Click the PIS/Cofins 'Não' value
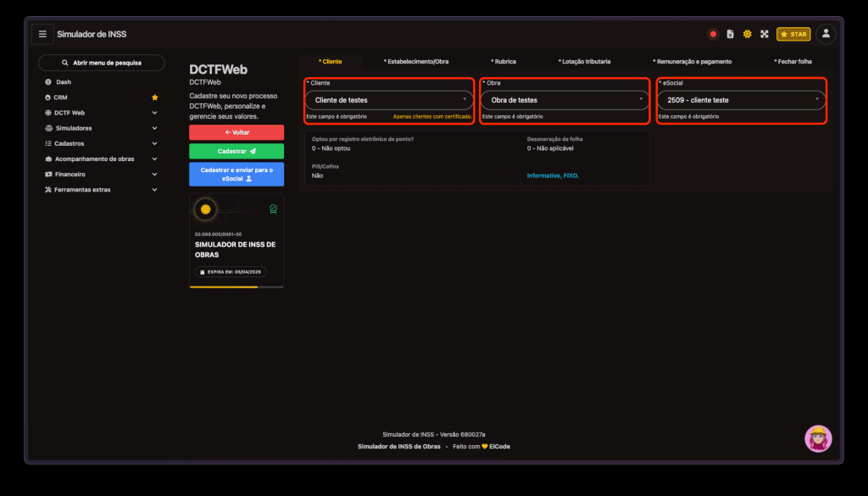Screen dimensions: 868x496 pyautogui.click(x=317, y=176)
